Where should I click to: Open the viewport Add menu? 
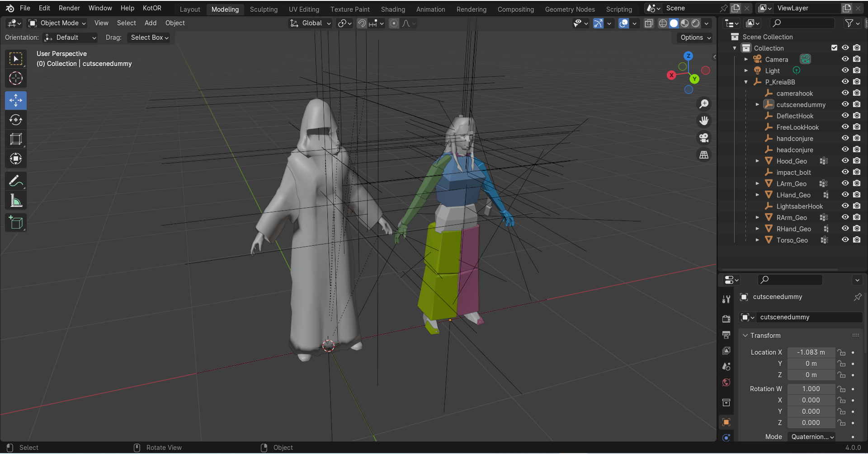151,23
